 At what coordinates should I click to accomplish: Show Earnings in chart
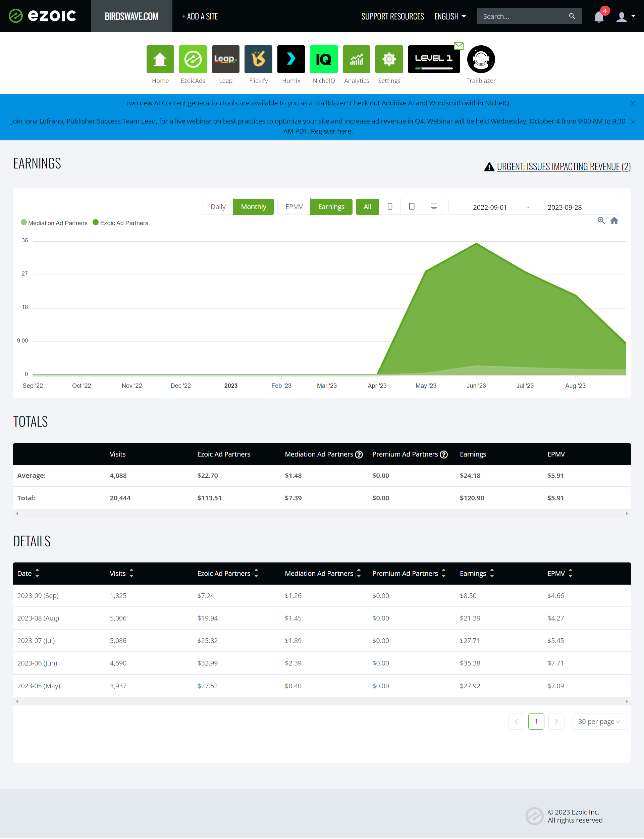(331, 207)
